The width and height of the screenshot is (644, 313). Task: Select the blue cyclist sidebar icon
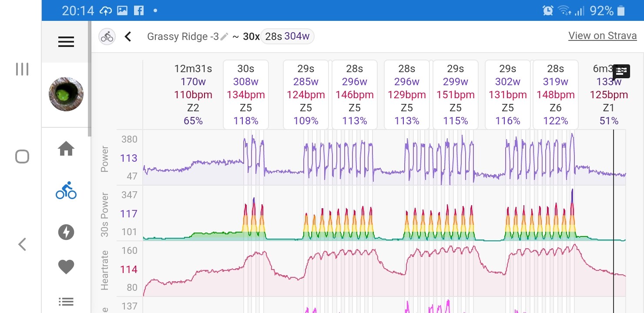(x=66, y=190)
